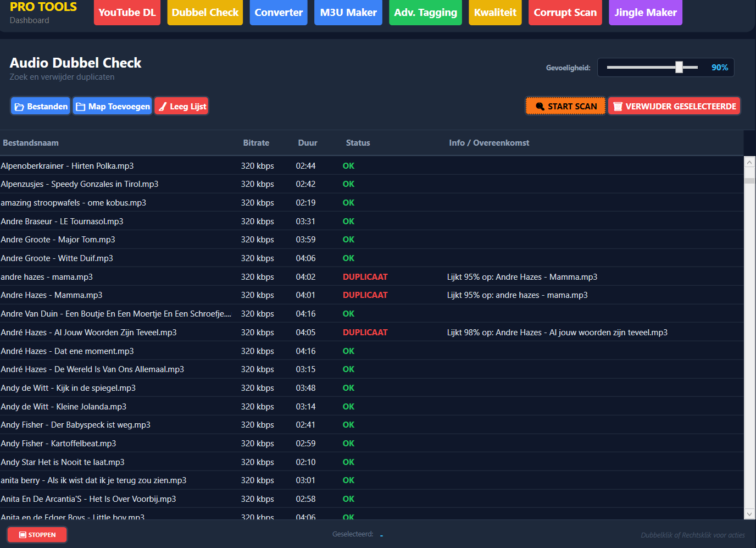Screen dimensions: 756x548
Task: Sort by Bestandsnaam column header
Action: pos(31,143)
